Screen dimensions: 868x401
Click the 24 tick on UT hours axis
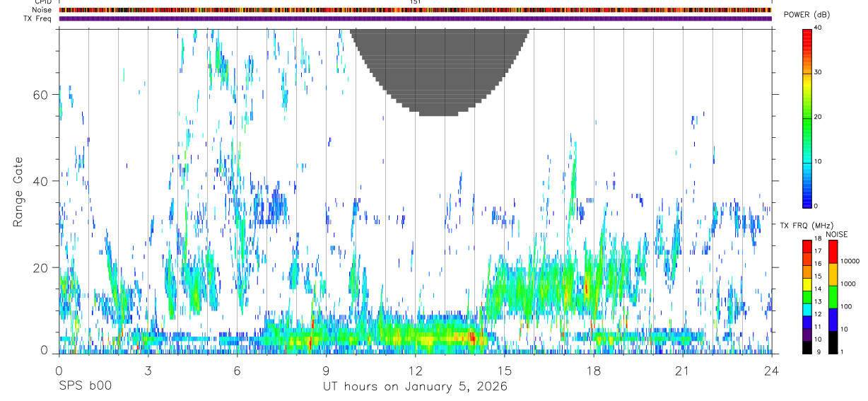click(x=771, y=370)
